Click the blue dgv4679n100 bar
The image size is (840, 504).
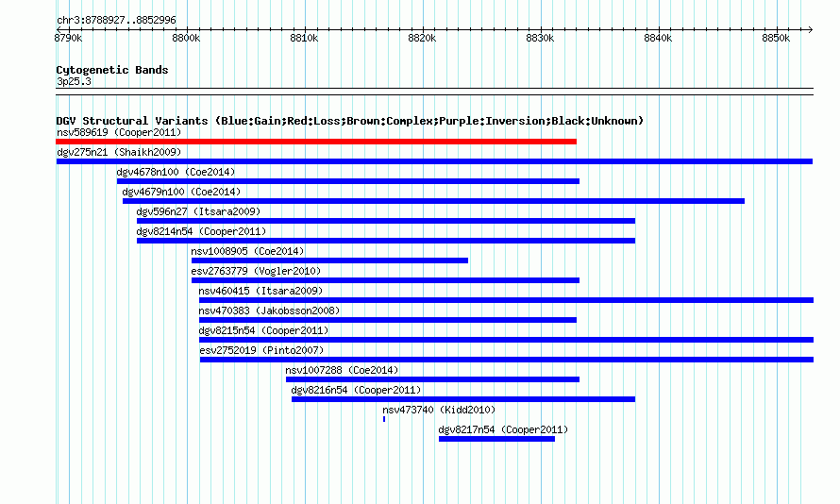pyautogui.click(x=433, y=201)
